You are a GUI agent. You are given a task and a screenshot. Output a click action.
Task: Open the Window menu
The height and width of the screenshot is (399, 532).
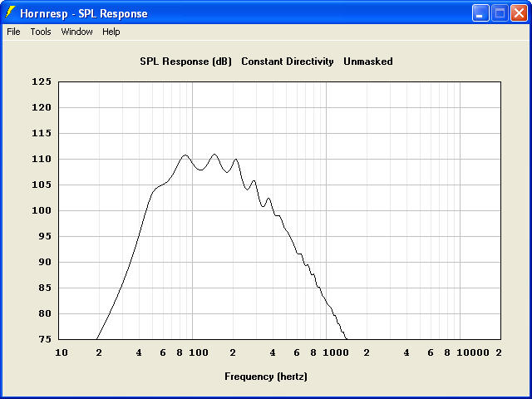click(76, 32)
